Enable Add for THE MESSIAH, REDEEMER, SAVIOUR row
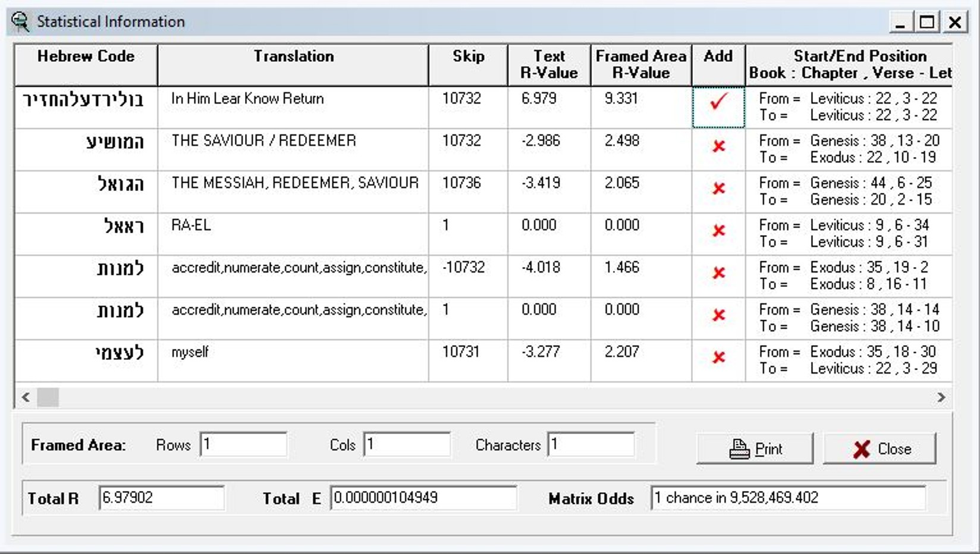Screen dimensions: 980x554 coord(718,189)
